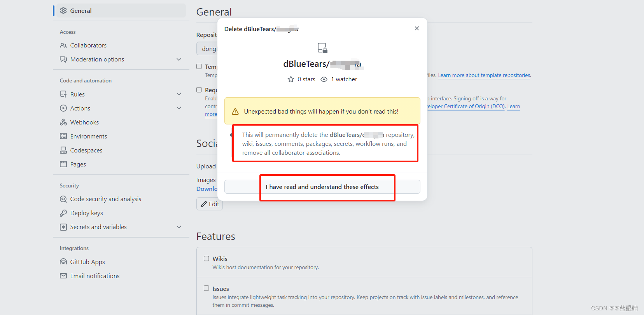
Task: Click the Code security shield-search icon
Action: [x=63, y=199]
